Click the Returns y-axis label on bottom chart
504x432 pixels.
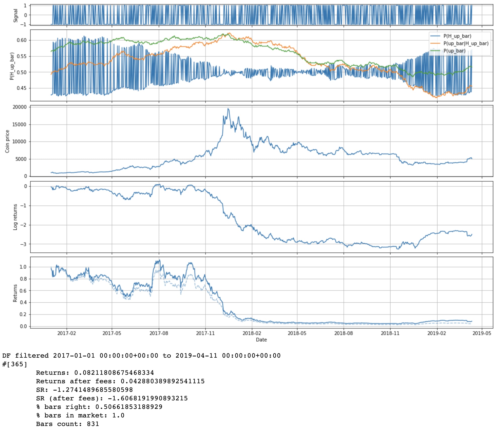[15, 293]
